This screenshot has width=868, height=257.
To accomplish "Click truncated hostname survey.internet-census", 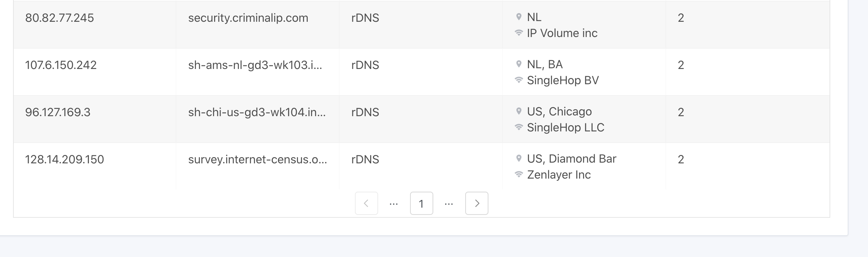I will [258, 159].
